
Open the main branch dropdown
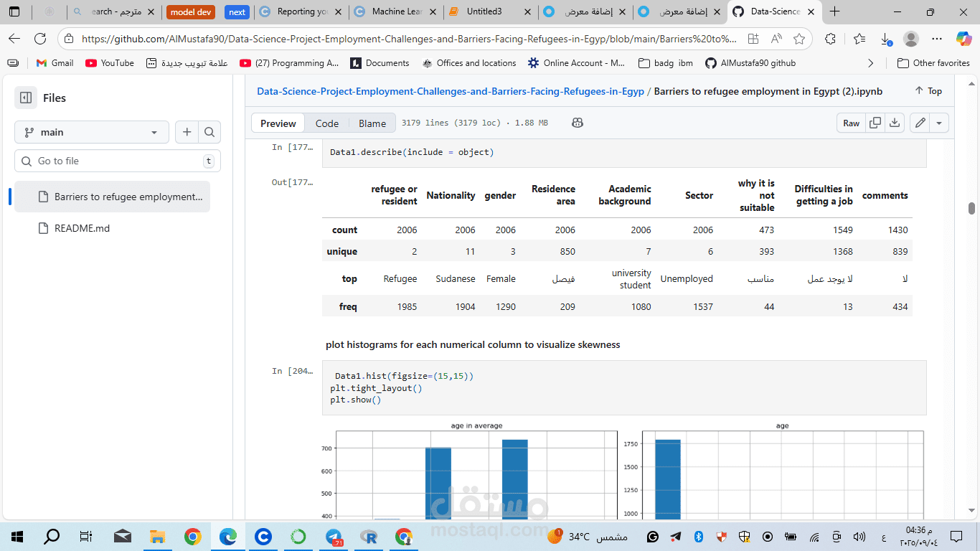(x=91, y=132)
